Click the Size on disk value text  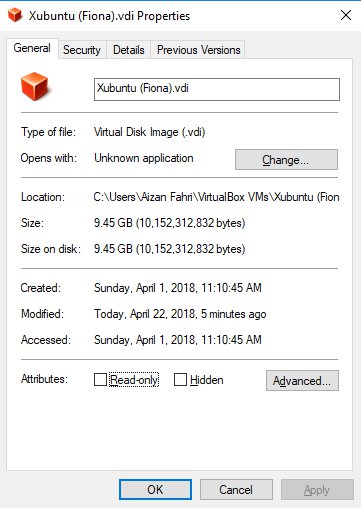[170, 249]
